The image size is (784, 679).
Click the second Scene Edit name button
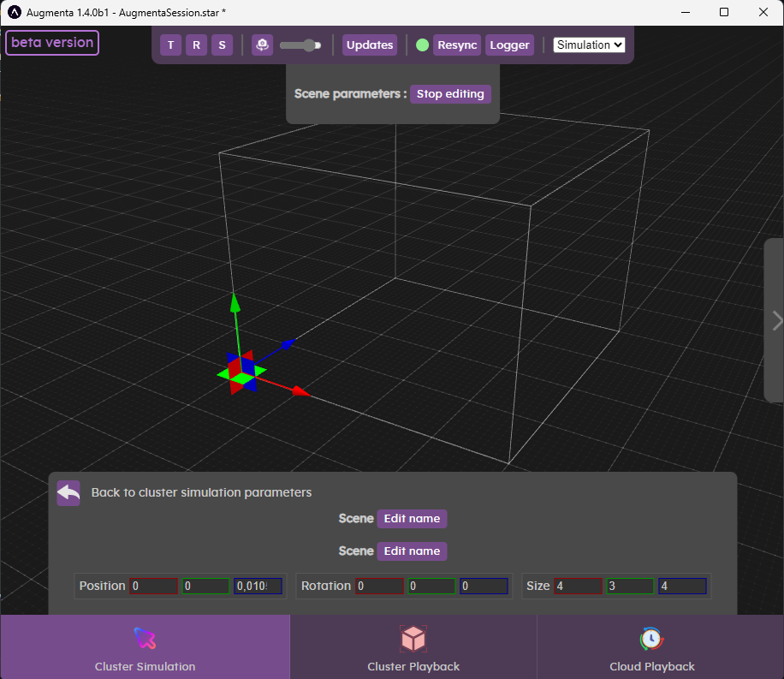point(412,551)
